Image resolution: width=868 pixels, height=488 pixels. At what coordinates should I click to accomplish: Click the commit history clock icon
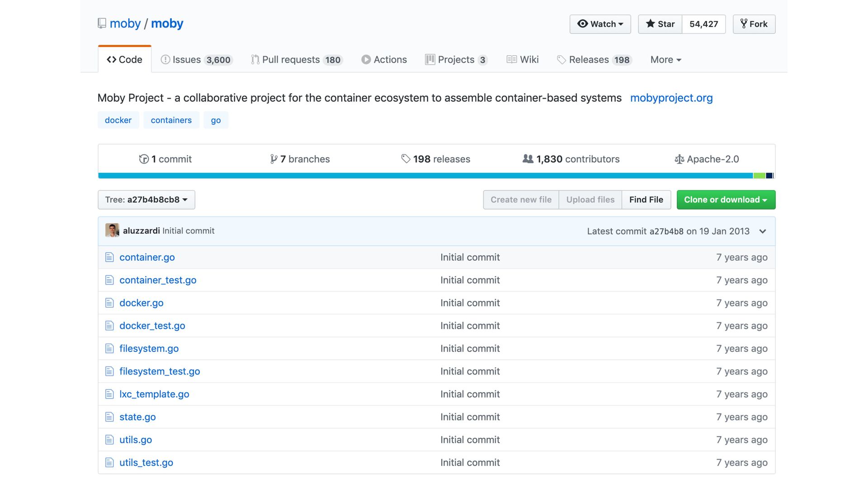point(144,159)
